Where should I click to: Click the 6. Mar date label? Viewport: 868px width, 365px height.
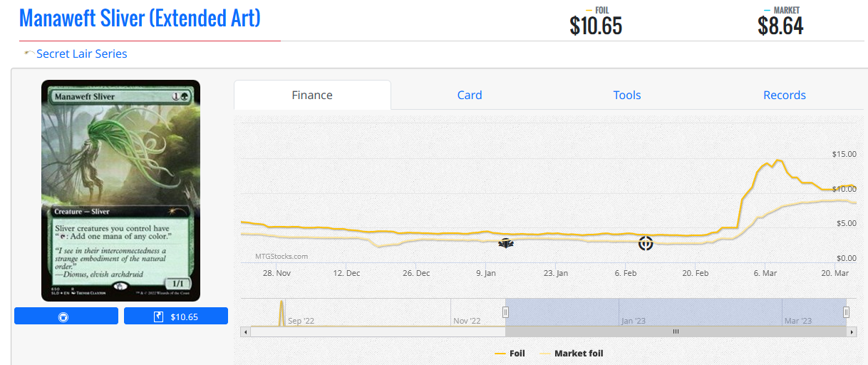765,273
